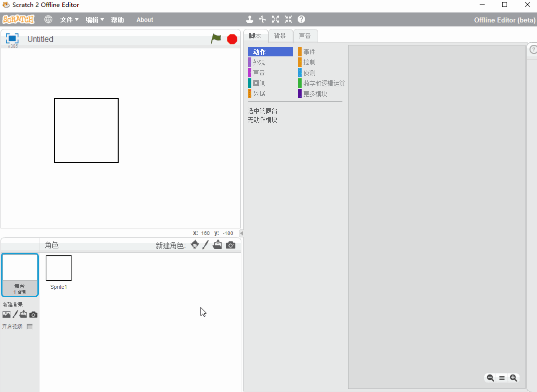
Task: Switch to the 声音 tab
Action: coord(305,36)
